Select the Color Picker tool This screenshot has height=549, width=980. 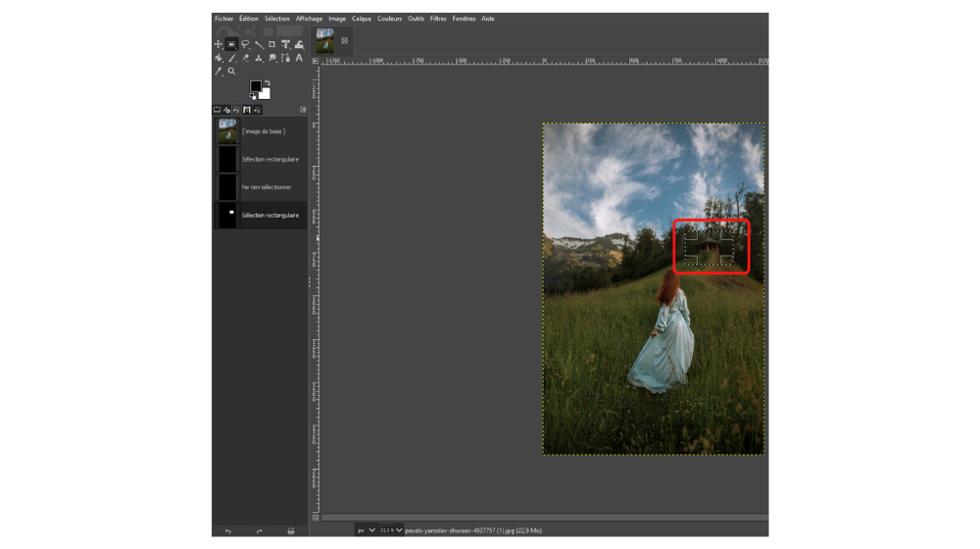click(x=219, y=72)
